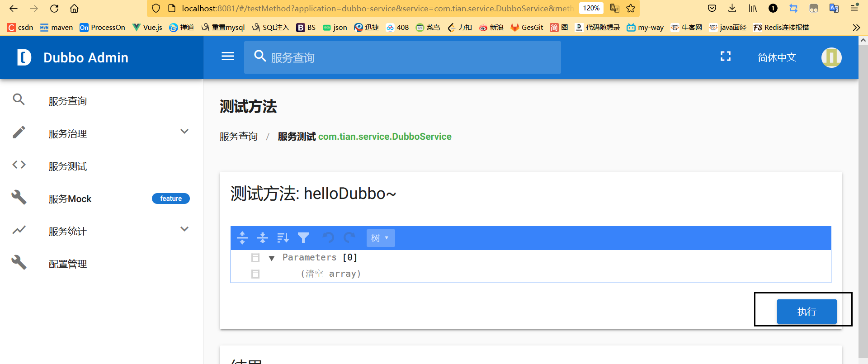
Task: Open the Redis连接报错 bookmark
Action: (781, 28)
